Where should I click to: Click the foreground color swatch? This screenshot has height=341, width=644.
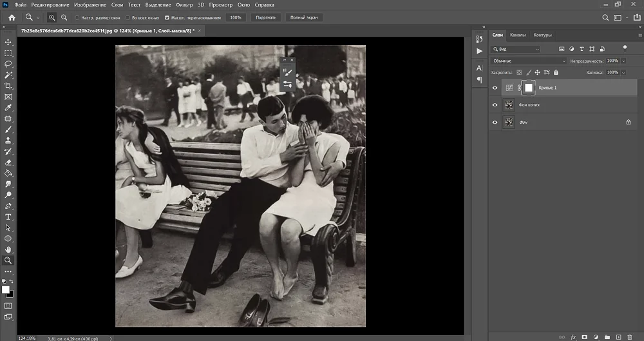tap(6, 289)
